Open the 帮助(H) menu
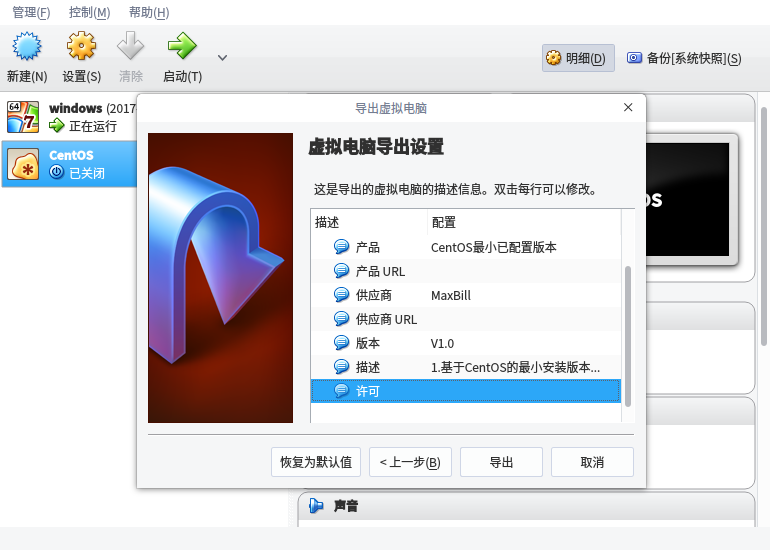This screenshot has height=550, width=770. click(149, 12)
